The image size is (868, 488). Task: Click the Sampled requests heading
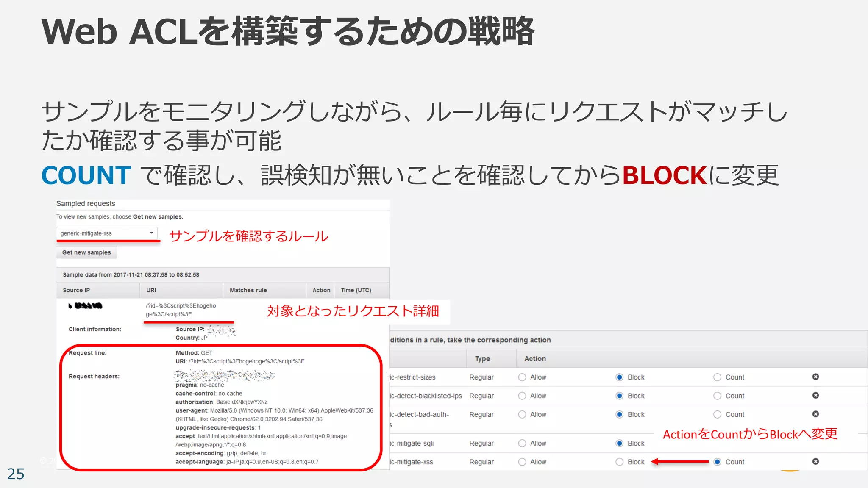86,204
